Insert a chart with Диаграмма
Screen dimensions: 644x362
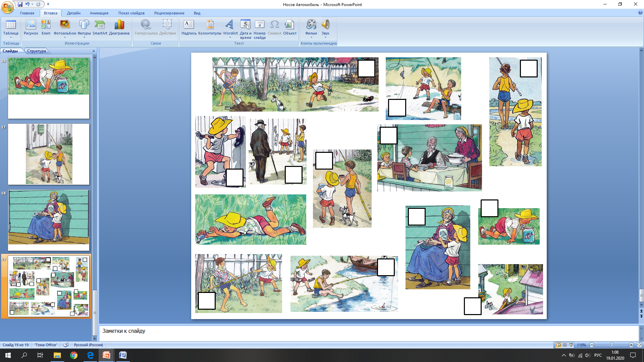(x=119, y=27)
